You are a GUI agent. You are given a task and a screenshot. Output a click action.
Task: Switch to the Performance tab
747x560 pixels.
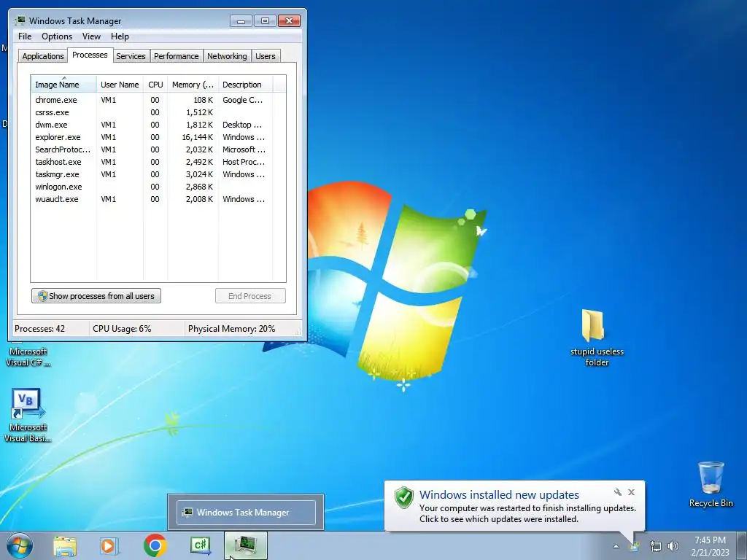(x=176, y=55)
